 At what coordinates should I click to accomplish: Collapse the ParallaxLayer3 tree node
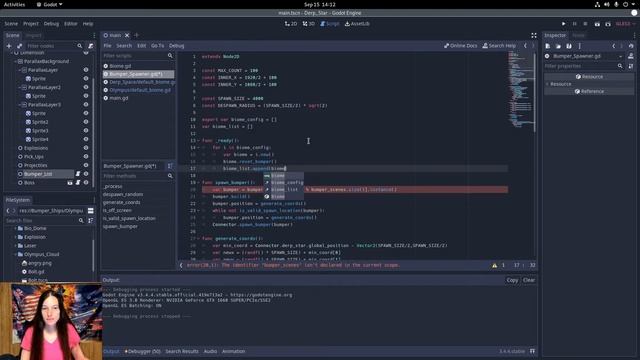tap(20, 105)
